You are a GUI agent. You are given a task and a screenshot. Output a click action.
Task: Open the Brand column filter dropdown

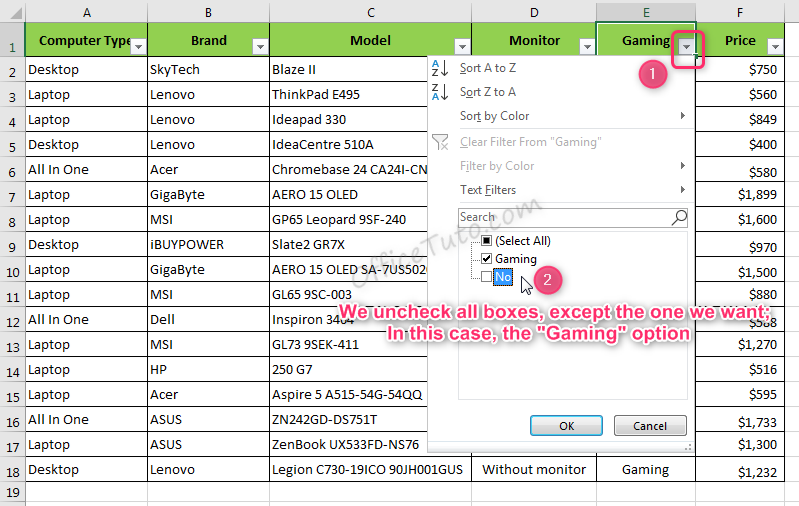tap(260, 47)
